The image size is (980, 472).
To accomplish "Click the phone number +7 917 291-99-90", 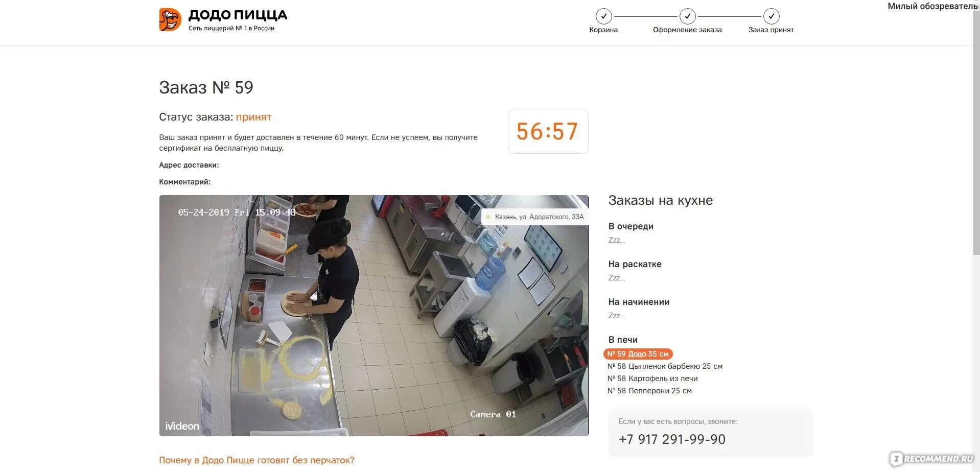I will pyautogui.click(x=672, y=439).
